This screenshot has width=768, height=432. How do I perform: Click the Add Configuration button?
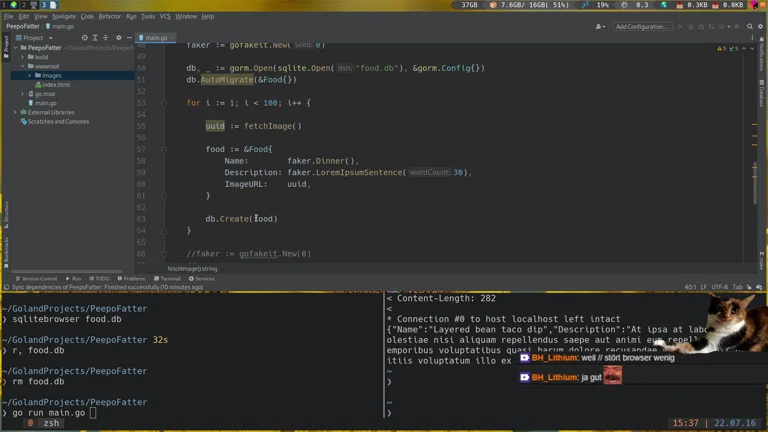pyautogui.click(x=642, y=27)
